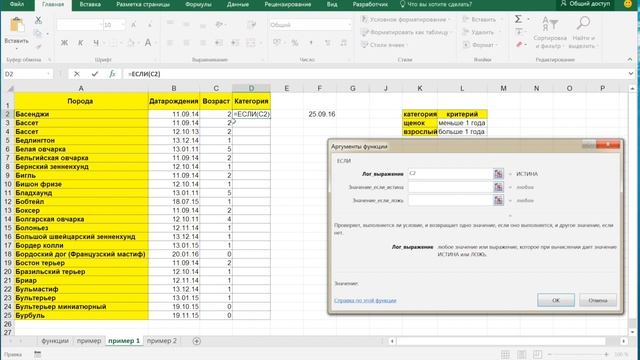Click the Cut scissors icon
The image size is (640, 360).
click(x=38, y=20)
